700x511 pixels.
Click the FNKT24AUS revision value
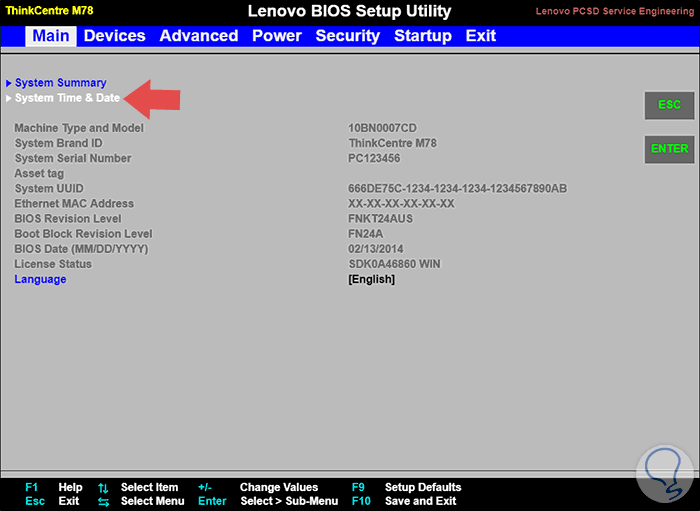click(x=380, y=219)
